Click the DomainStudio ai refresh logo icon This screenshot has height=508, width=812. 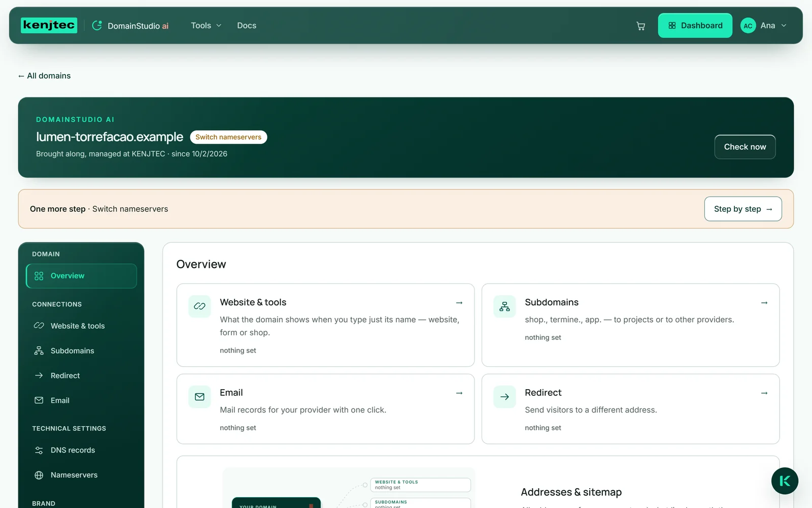tap(97, 25)
